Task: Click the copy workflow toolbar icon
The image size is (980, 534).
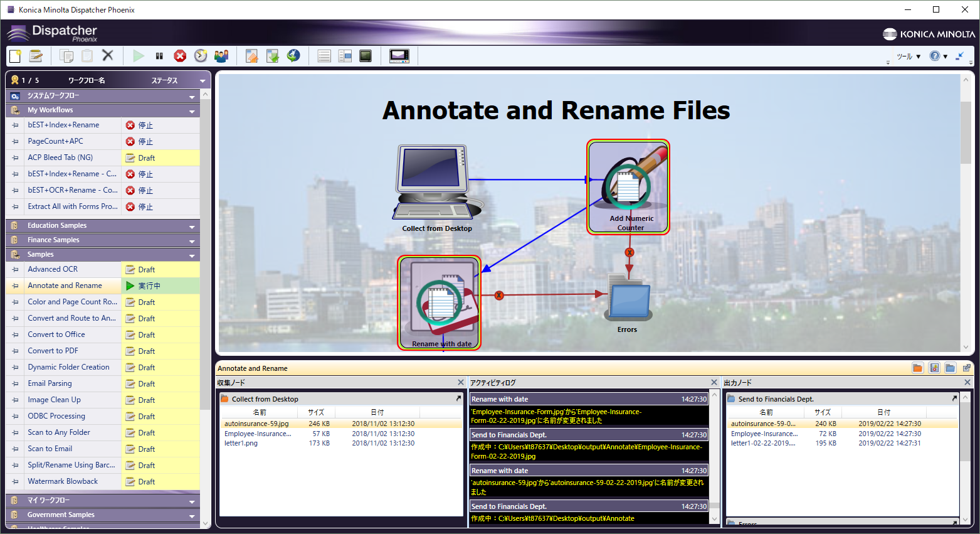Action: tap(66, 56)
